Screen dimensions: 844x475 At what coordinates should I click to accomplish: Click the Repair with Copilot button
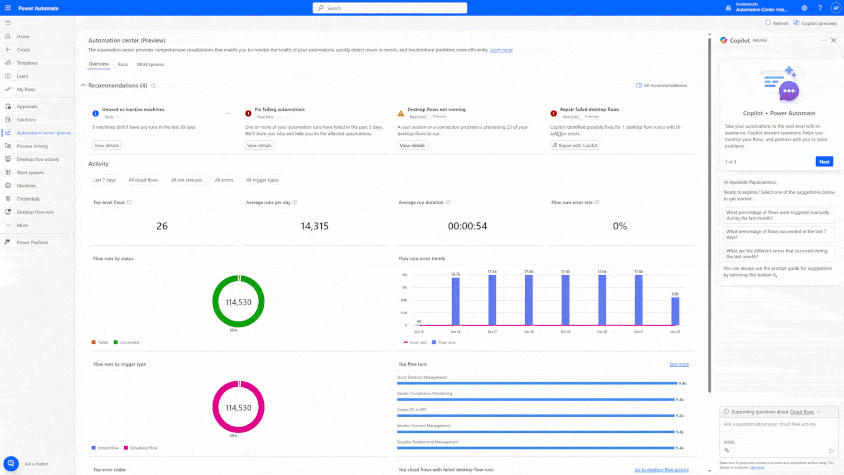(x=576, y=145)
